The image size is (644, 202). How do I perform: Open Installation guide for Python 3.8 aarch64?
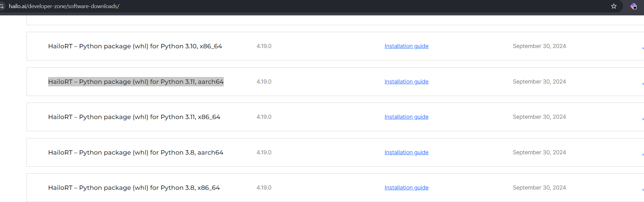pyautogui.click(x=406, y=152)
